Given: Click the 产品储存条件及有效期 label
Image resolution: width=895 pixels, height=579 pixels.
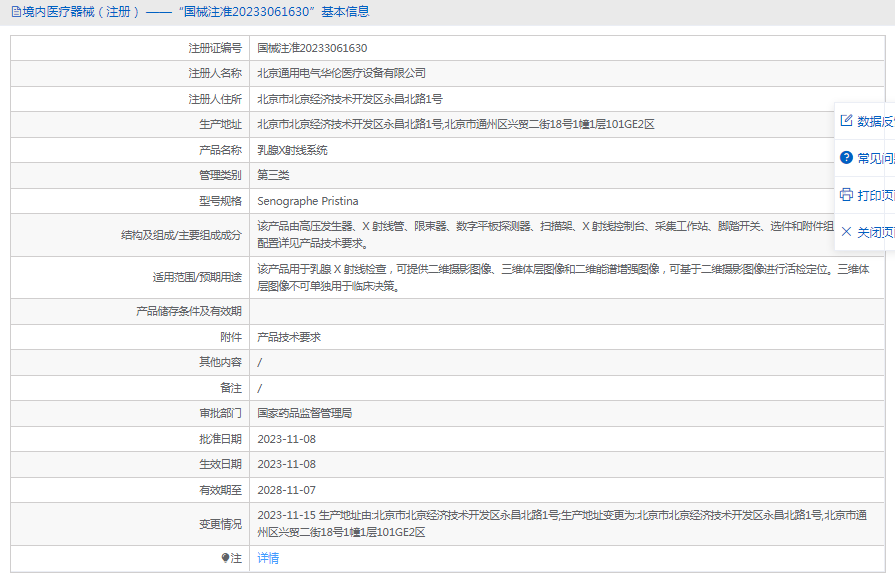Looking at the screenshot, I should pos(188,311).
